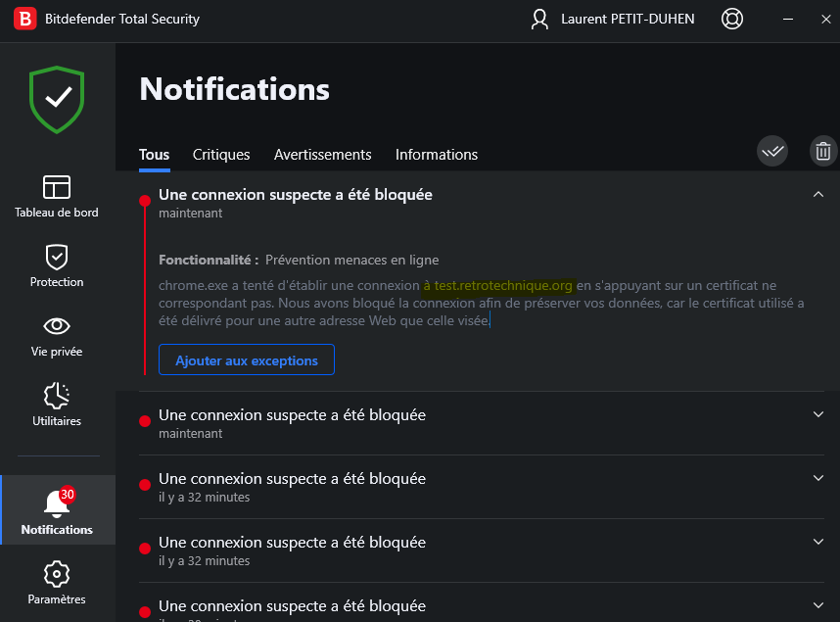The height and width of the screenshot is (622, 840).
Task: Open the Vie privée section
Action: click(57, 336)
